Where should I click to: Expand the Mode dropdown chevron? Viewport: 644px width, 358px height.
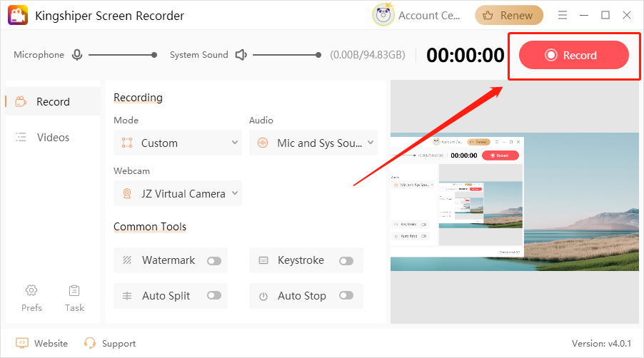click(234, 143)
